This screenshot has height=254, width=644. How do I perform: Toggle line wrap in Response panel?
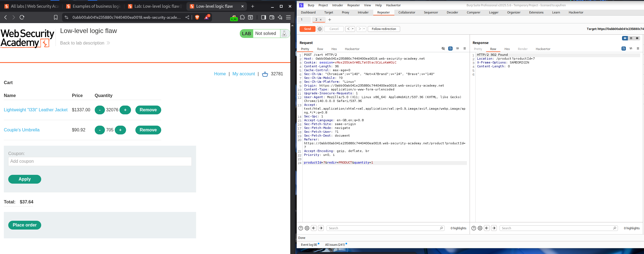point(624,49)
